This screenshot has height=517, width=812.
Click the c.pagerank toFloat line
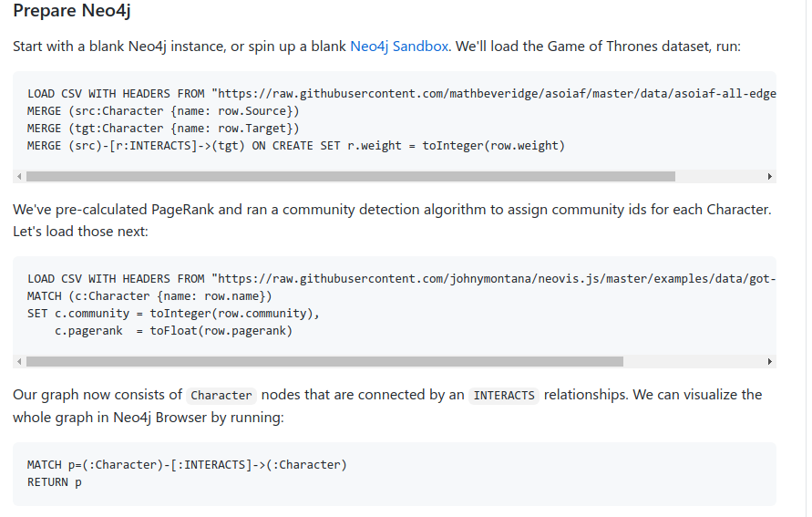[173, 331]
